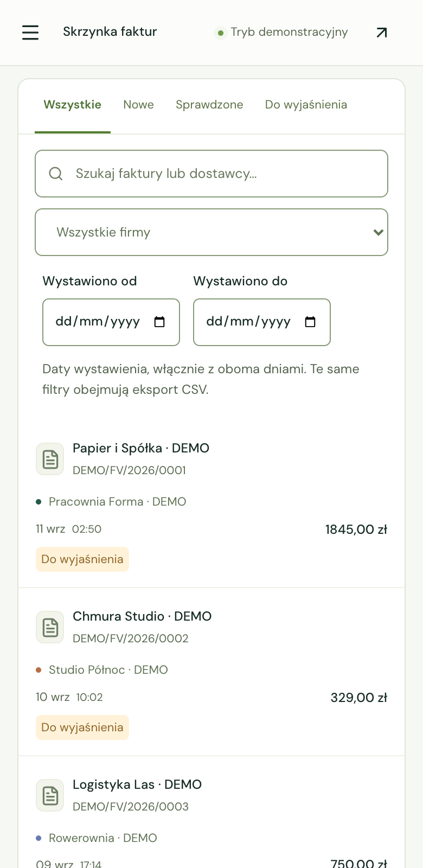Expand the Wszystkie firmy dropdown
Screen dimensions: 423x868
pyautogui.click(x=211, y=232)
